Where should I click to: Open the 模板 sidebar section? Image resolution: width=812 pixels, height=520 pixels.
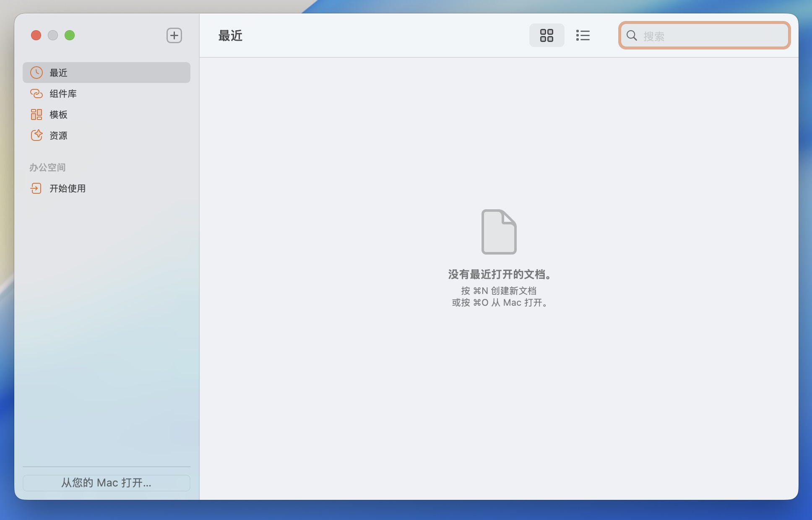[x=59, y=115]
